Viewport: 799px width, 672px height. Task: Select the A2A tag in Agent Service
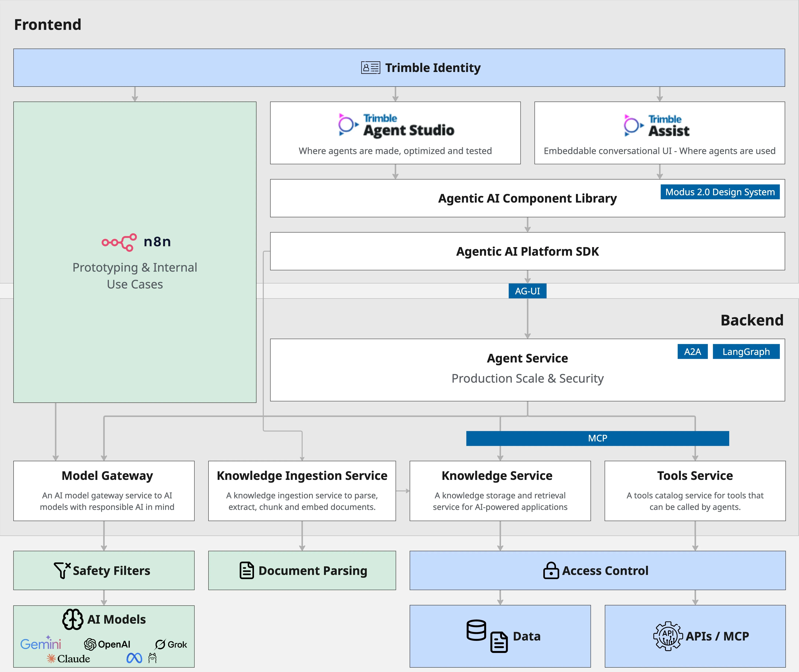coord(692,351)
